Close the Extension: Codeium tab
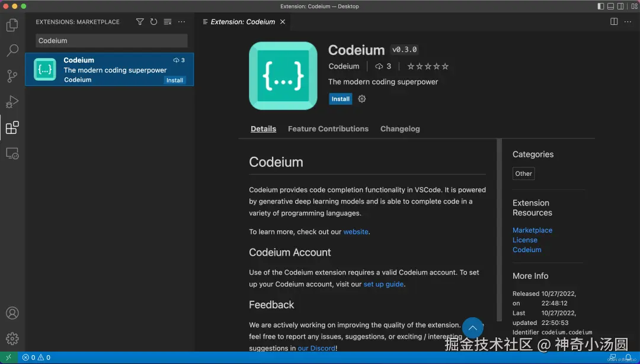 [x=283, y=22]
